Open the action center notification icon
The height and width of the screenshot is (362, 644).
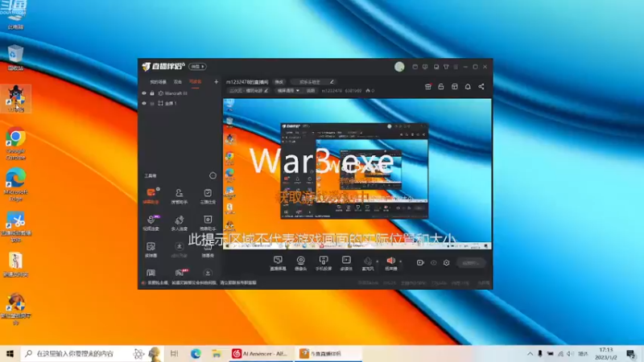pos(631,353)
